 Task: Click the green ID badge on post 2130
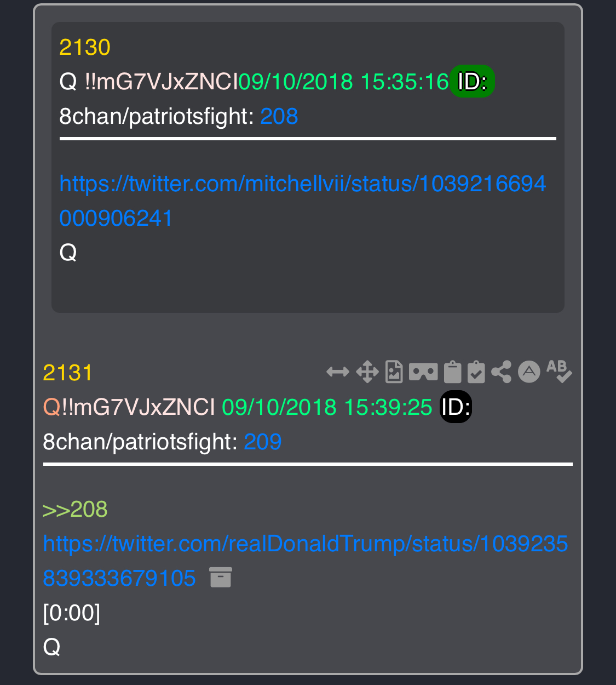tap(473, 82)
